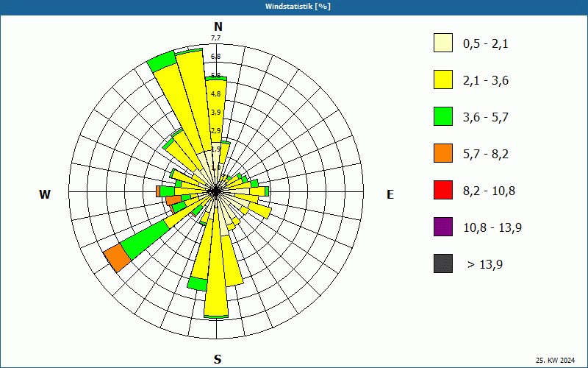Viewport: 588px width, 368px height.
Task: Click the orange 5,7 - 8,2 legend swatch
Action: tap(443, 153)
